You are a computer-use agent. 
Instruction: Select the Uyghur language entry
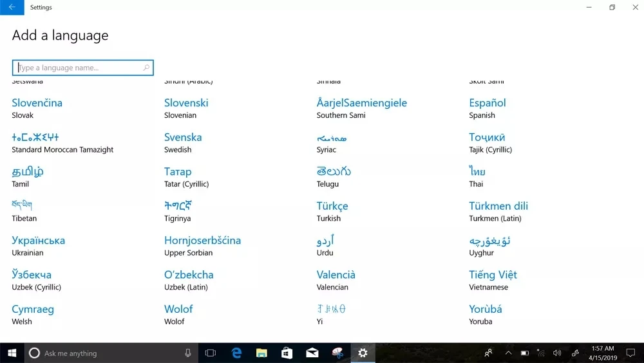tap(489, 246)
